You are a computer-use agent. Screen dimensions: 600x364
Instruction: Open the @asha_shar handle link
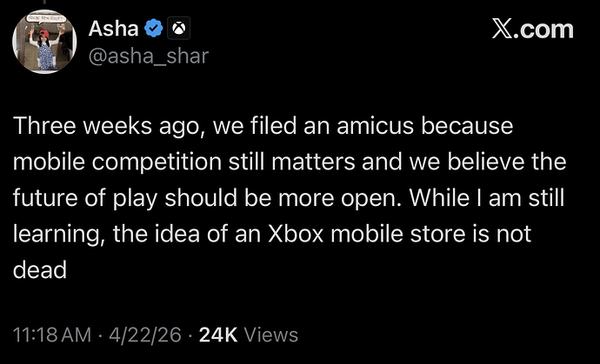tap(149, 56)
